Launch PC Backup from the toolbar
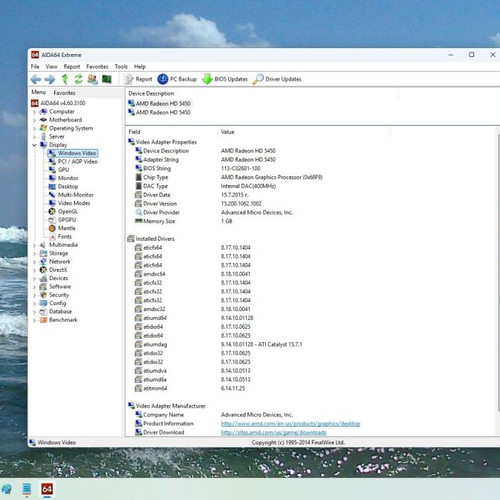 click(x=177, y=79)
